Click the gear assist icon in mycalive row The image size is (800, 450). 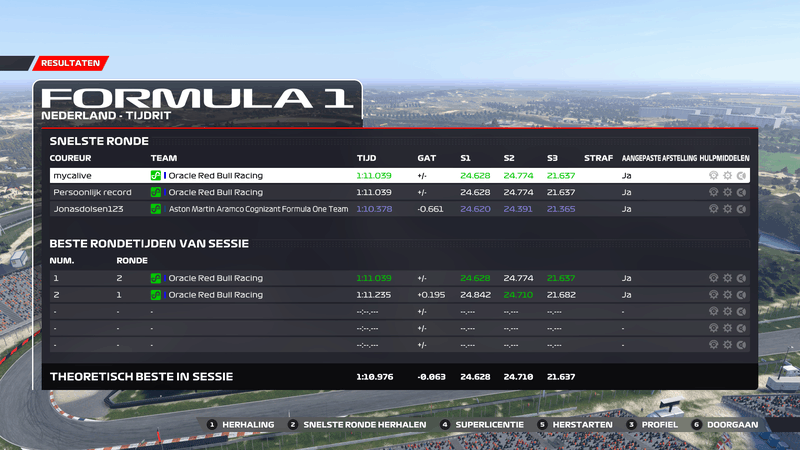(728, 176)
